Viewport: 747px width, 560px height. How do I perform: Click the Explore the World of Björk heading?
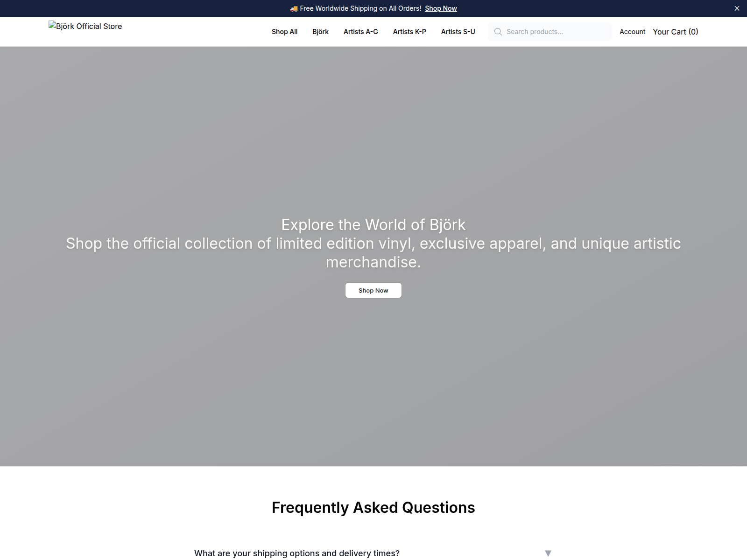(373, 225)
